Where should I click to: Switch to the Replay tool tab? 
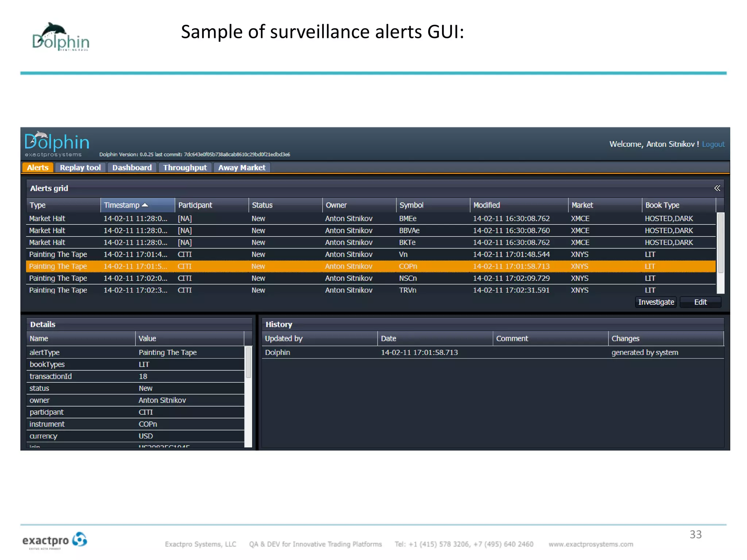coord(80,167)
